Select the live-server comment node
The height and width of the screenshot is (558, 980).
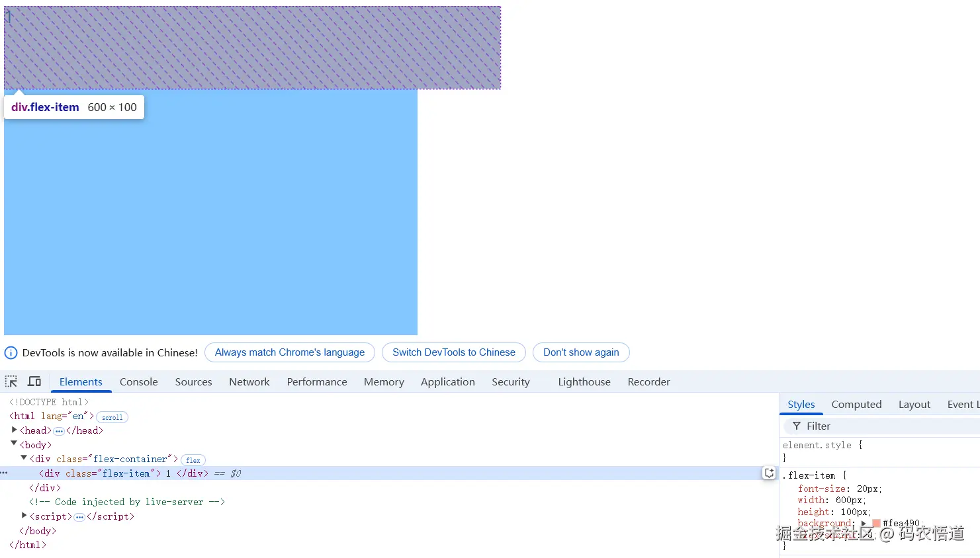127,502
